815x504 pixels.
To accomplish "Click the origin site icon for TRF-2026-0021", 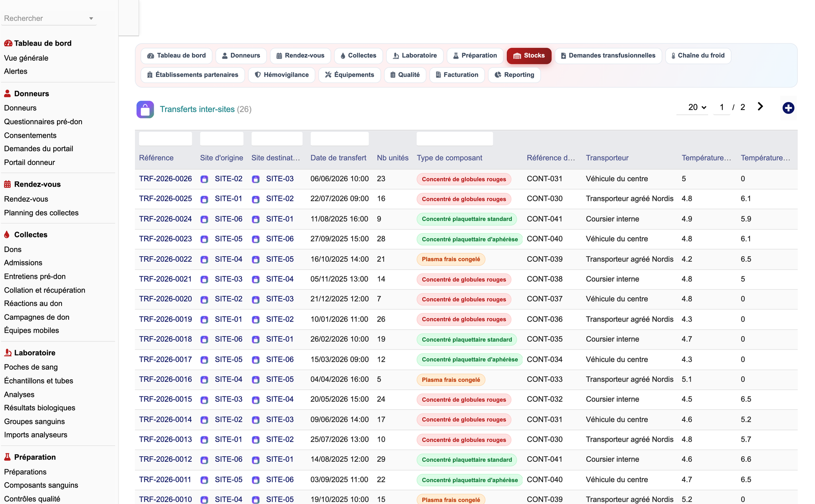I will point(204,280).
